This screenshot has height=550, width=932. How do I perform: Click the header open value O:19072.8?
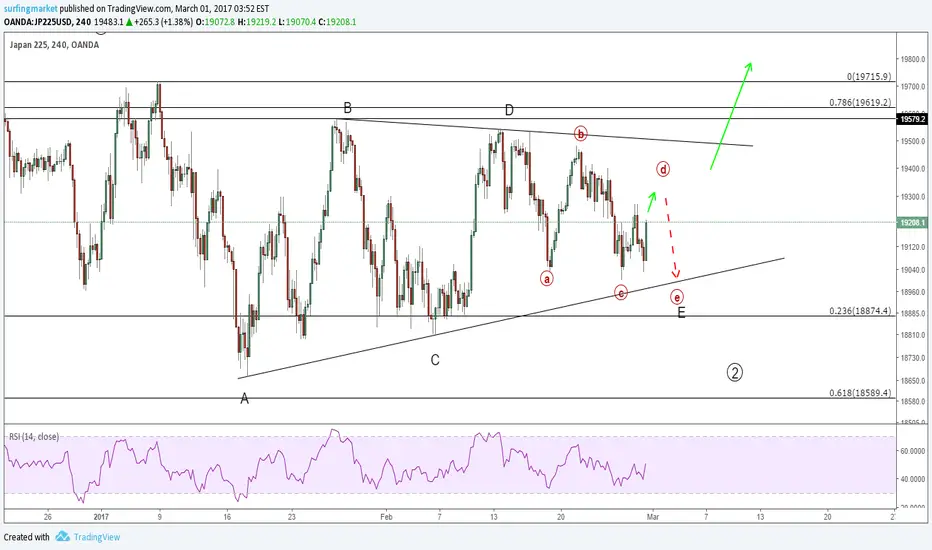click(x=216, y=22)
